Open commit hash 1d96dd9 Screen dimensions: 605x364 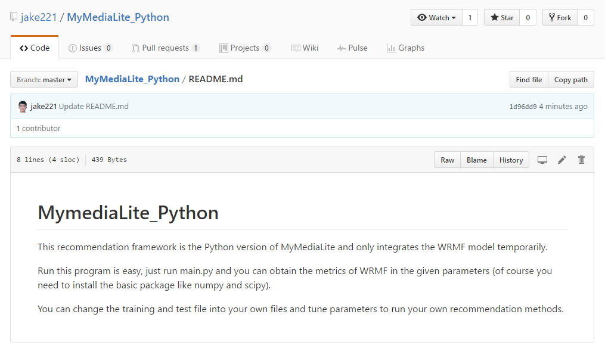click(x=523, y=107)
